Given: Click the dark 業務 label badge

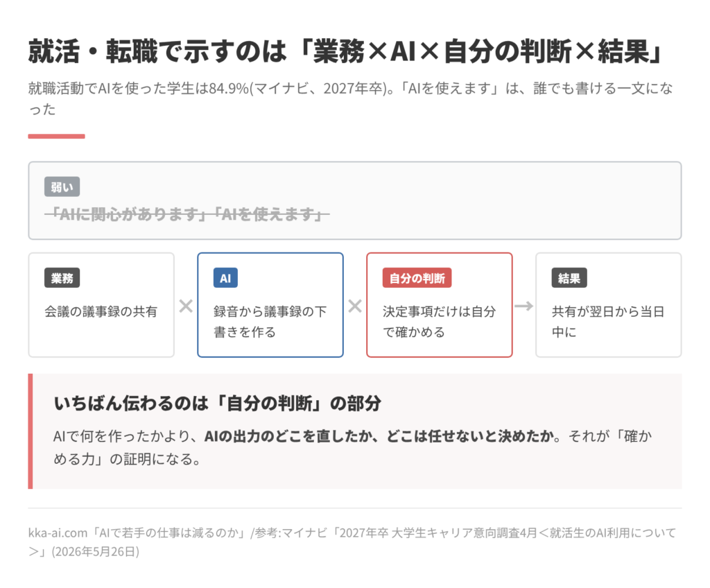Looking at the screenshot, I should pyautogui.click(x=62, y=278).
